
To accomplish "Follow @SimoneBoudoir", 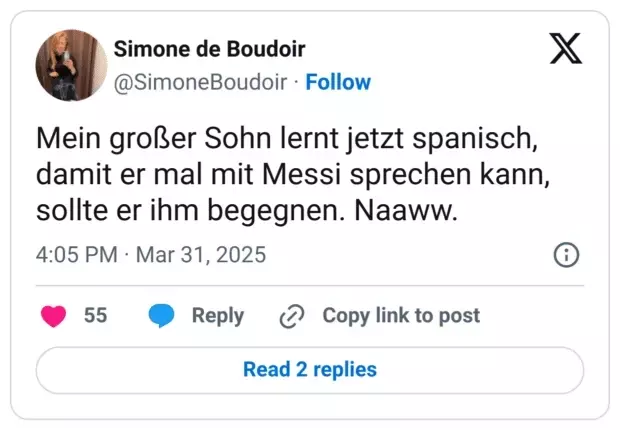I will click(338, 82).
